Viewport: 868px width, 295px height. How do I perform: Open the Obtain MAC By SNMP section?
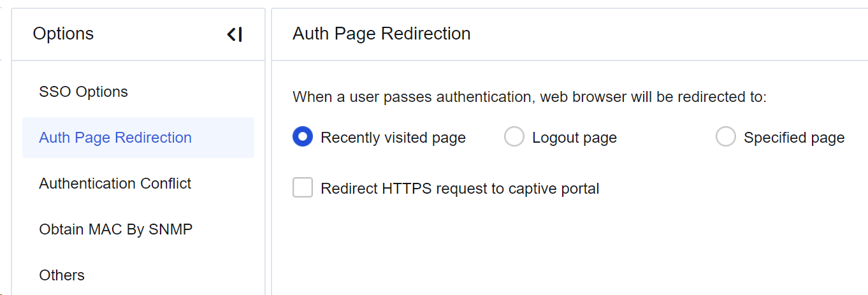coord(115,229)
